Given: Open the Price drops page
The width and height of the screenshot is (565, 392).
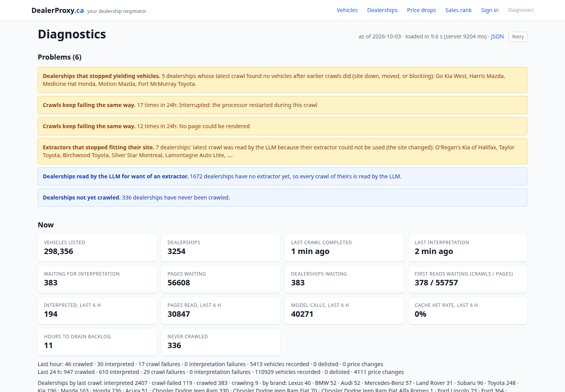Looking at the screenshot, I should (x=421, y=10).
